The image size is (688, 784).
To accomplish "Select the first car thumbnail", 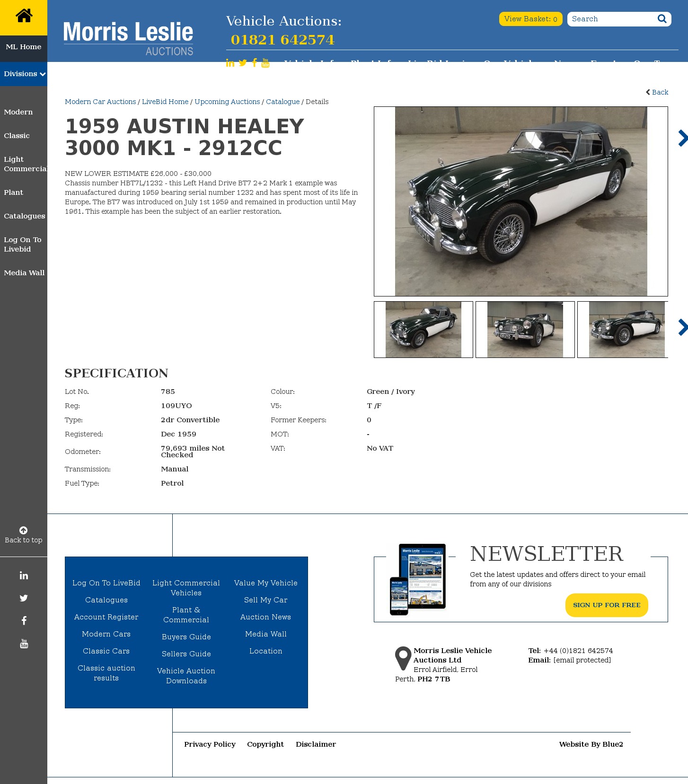I will pos(423,330).
